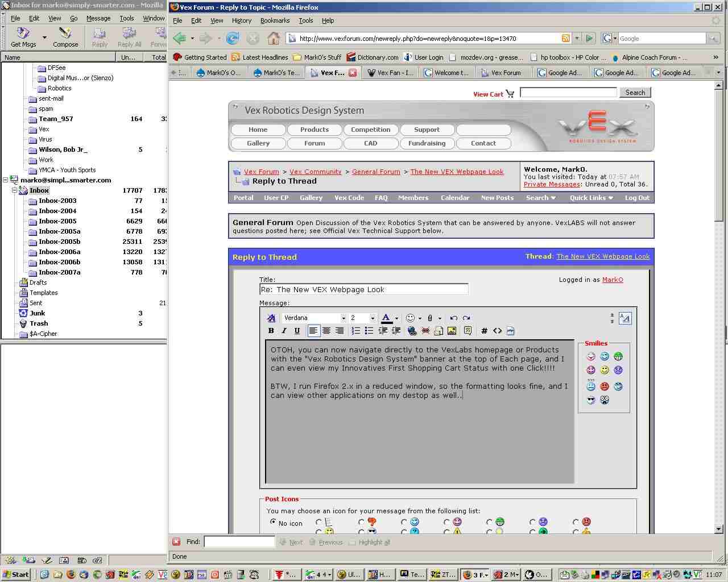Click the Wrap QUOTE tags icon

[x=468, y=331]
